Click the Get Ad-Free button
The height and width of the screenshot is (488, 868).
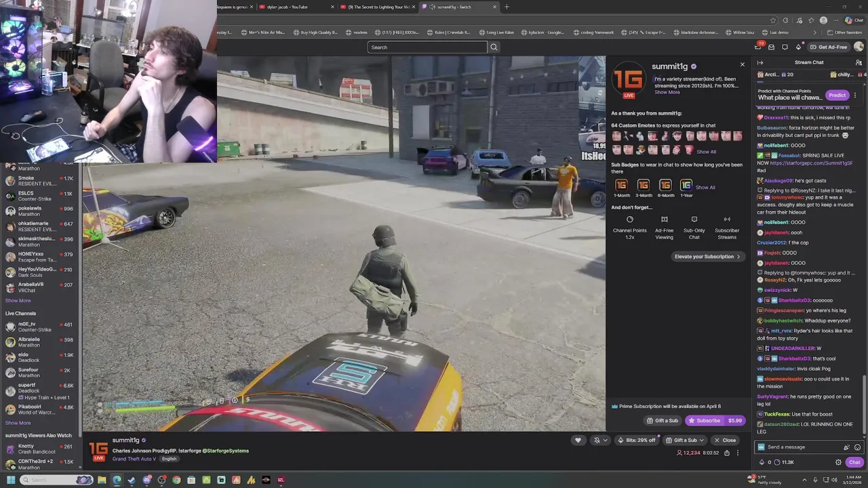[829, 47]
